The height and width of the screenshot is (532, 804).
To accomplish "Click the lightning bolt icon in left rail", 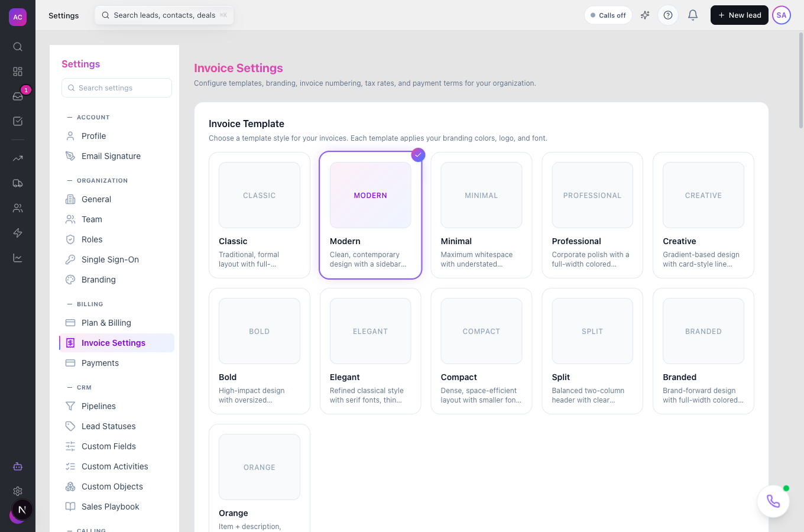I will coord(18,233).
